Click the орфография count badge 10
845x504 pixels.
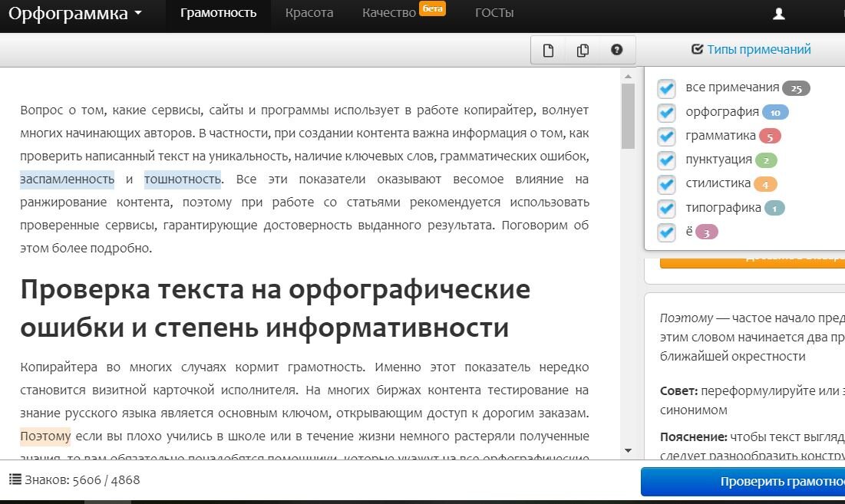pyautogui.click(x=775, y=113)
